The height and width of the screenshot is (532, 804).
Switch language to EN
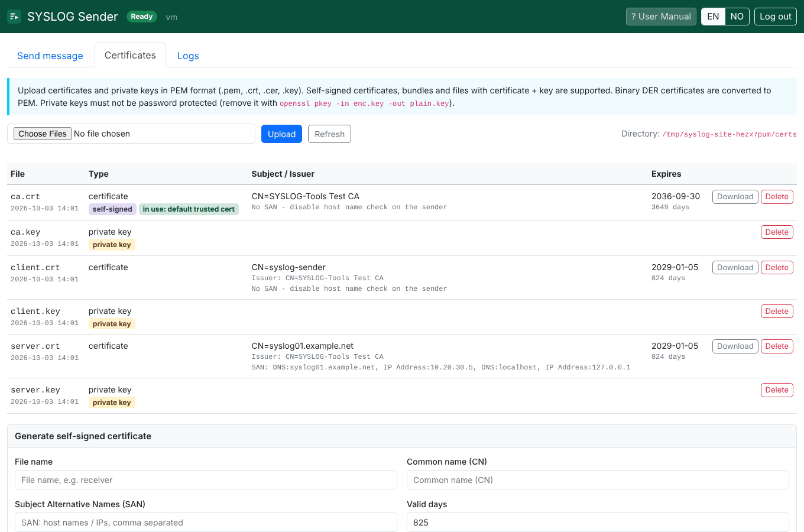pos(713,17)
